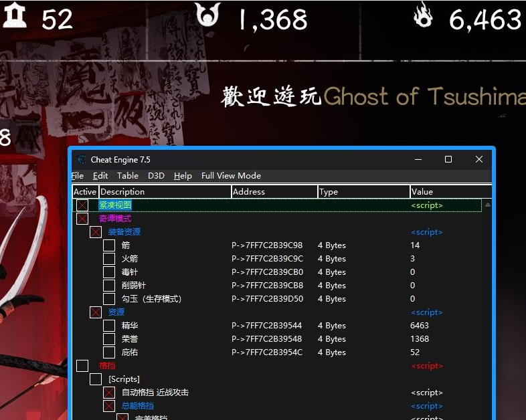The image size is (526, 420).
Task: Click the 精华 value 6463
Action: (x=420, y=326)
